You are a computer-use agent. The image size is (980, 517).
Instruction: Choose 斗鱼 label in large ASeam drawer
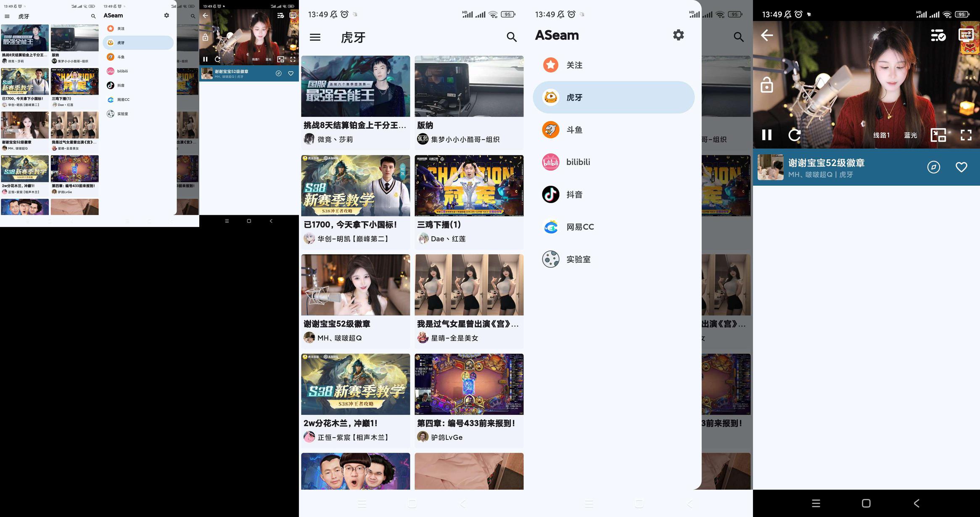(x=574, y=130)
